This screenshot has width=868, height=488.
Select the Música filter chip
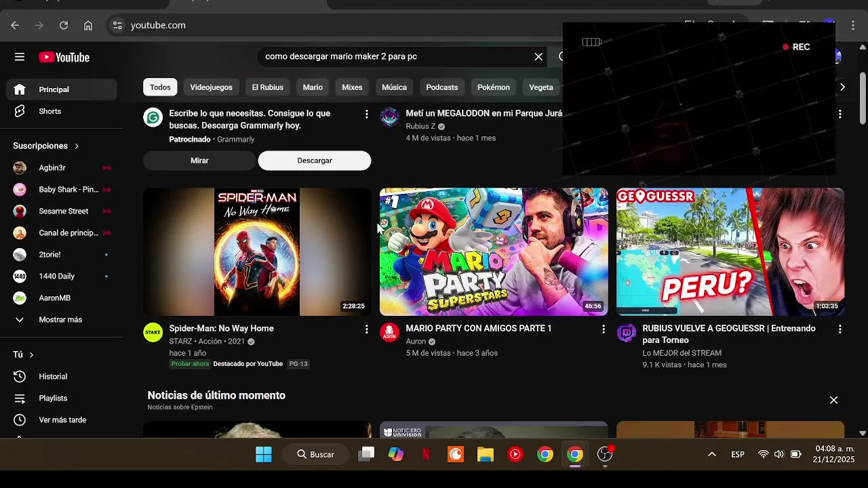tap(394, 87)
